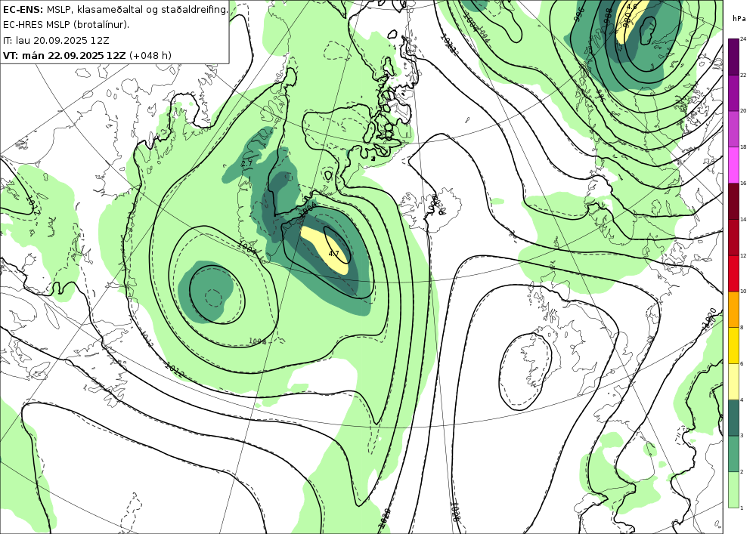This screenshot has height=534, width=756.
Task: Click the bright pink 16–18 hPa colorbar segment
Action: pos(733,165)
